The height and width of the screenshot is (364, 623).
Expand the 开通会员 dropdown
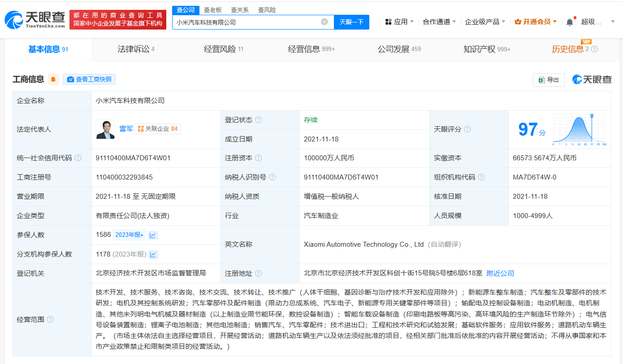[x=536, y=21]
